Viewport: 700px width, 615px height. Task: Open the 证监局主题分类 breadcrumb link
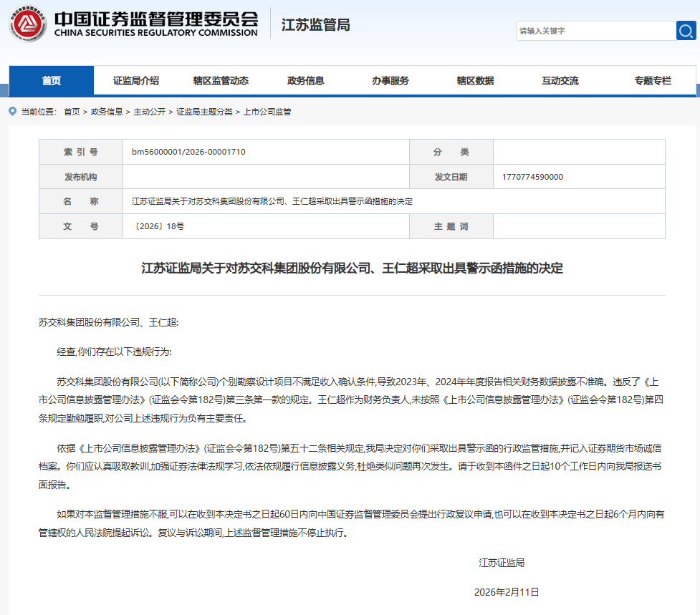point(204,112)
